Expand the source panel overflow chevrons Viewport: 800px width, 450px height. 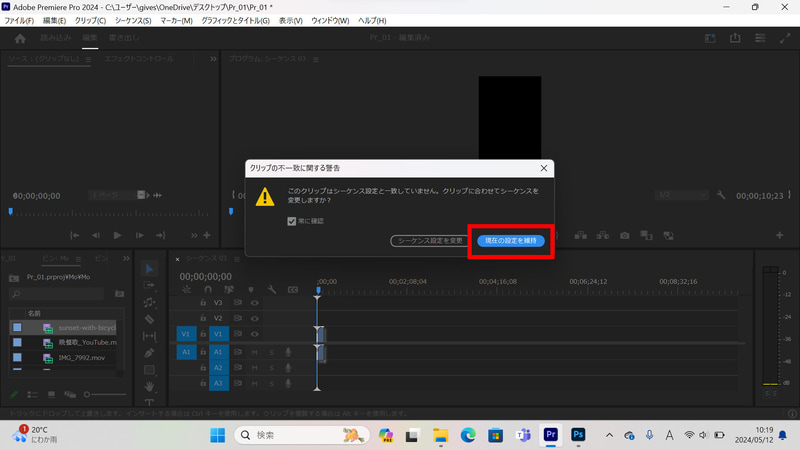click(213, 59)
